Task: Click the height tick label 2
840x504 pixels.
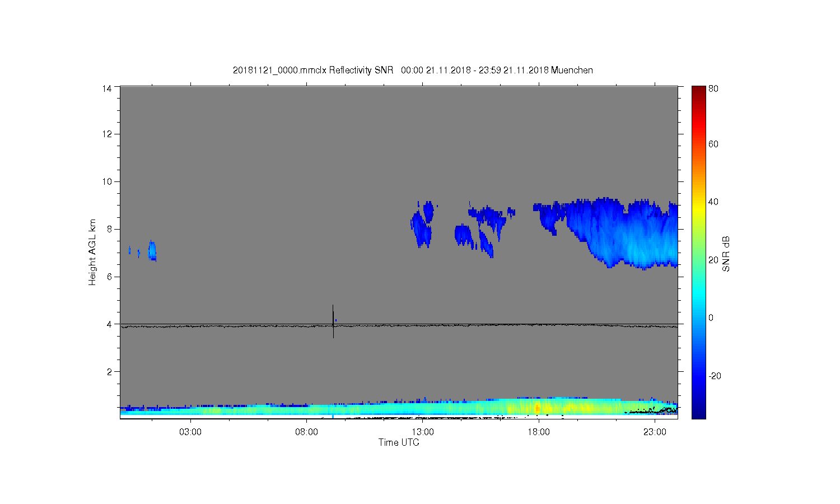Action: [x=110, y=372]
